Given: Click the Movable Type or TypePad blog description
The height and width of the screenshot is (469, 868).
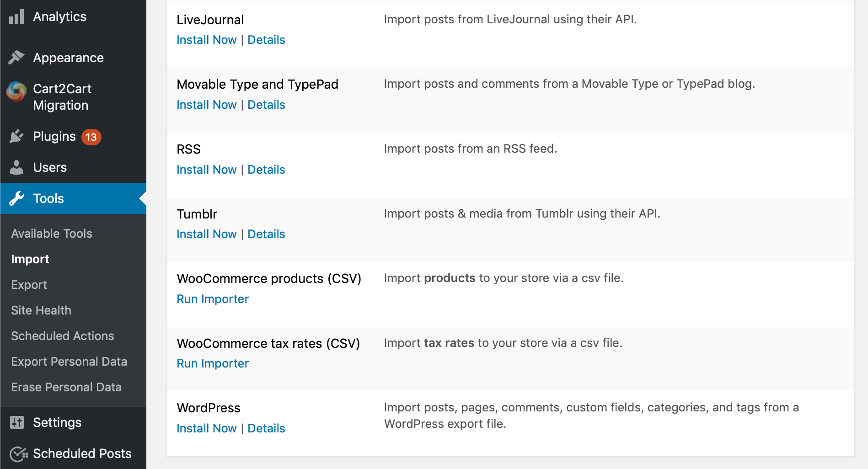Looking at the screenshot, I should click(x=569, y=84).
